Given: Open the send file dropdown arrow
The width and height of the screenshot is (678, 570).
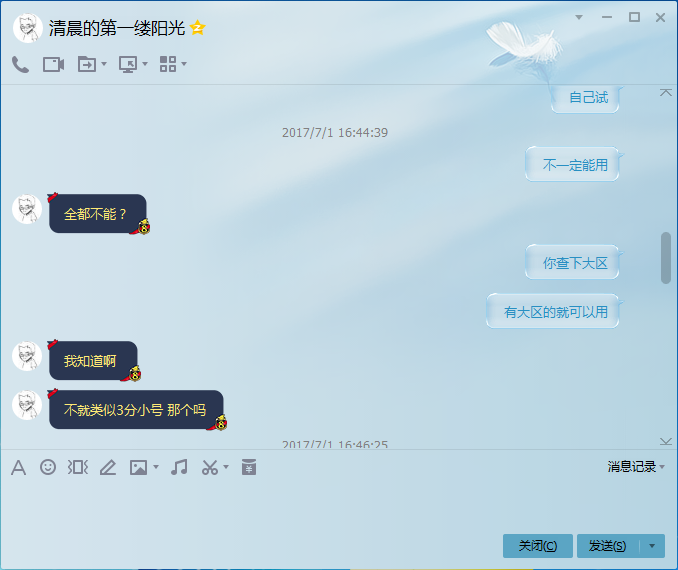Looking at the screenshot, I should point(104,64).
